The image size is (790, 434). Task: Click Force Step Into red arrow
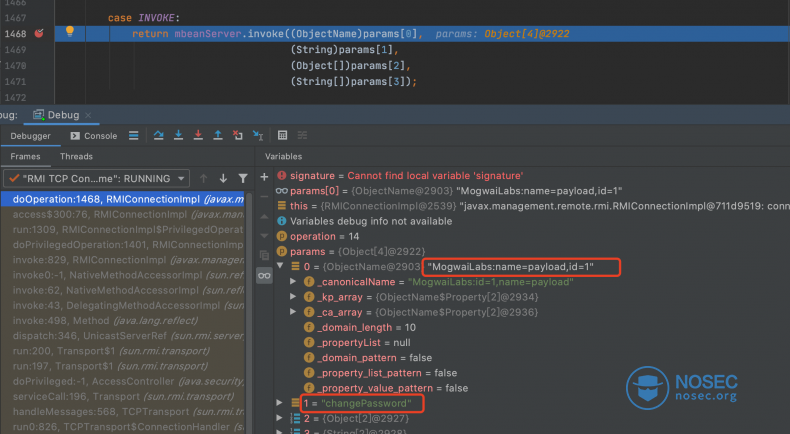click(x=198, y=135)
